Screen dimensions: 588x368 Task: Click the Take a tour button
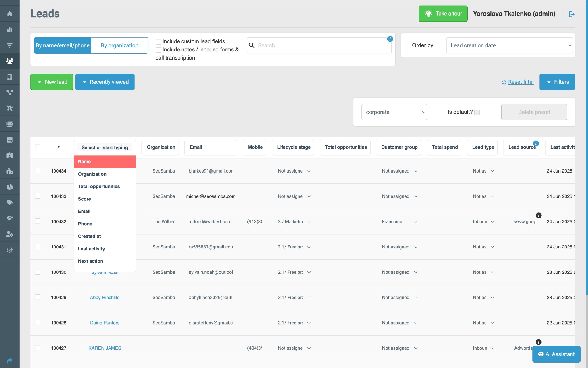(x=443, y=14)
